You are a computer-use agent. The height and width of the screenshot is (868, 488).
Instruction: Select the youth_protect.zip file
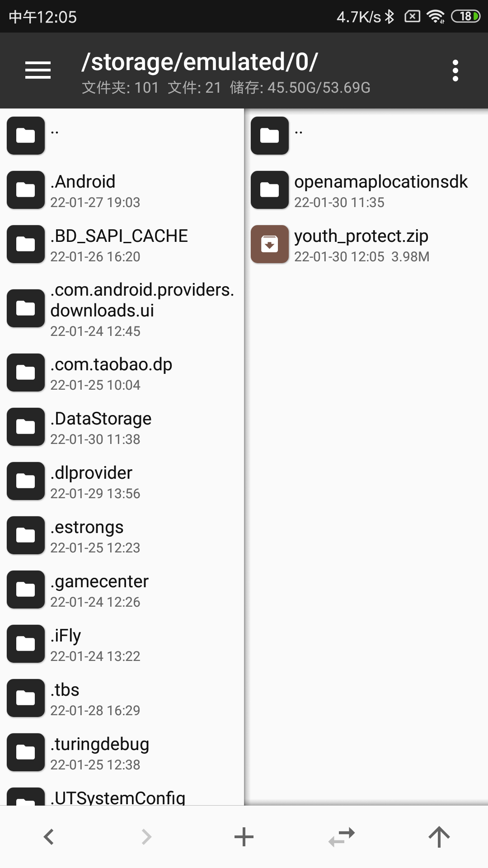point(366,244)
